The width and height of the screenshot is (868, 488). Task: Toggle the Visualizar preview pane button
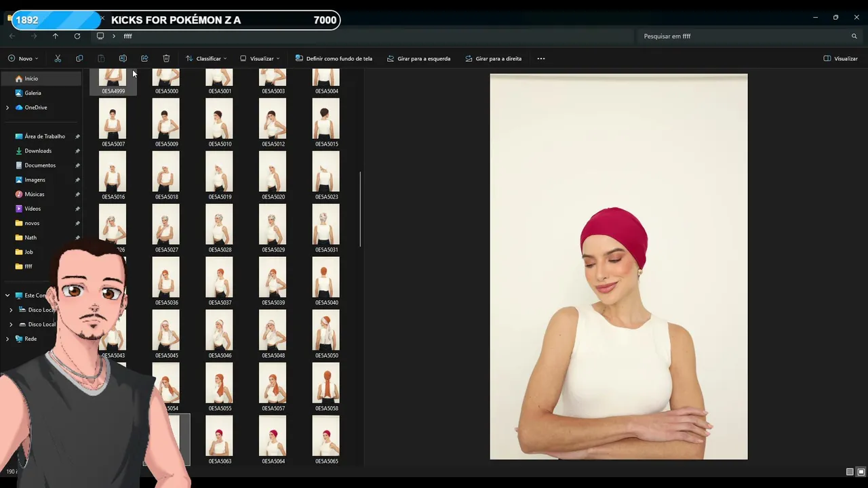point(841,58)
